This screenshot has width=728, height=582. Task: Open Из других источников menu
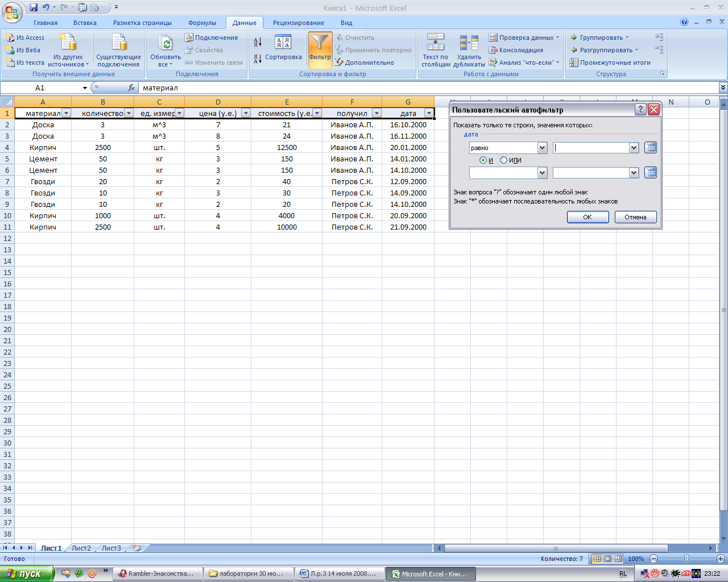tap(68, 50)
